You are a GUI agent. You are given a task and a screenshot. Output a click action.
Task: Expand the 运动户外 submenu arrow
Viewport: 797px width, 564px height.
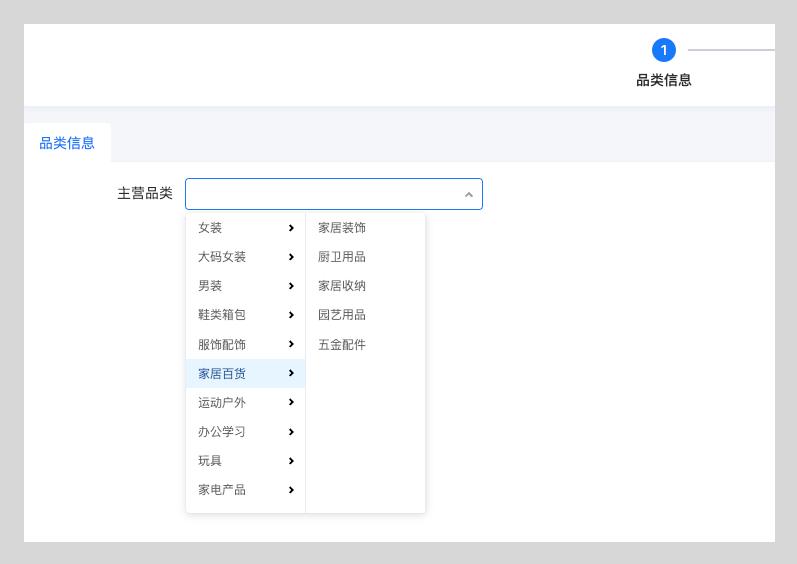coord(291,402)
